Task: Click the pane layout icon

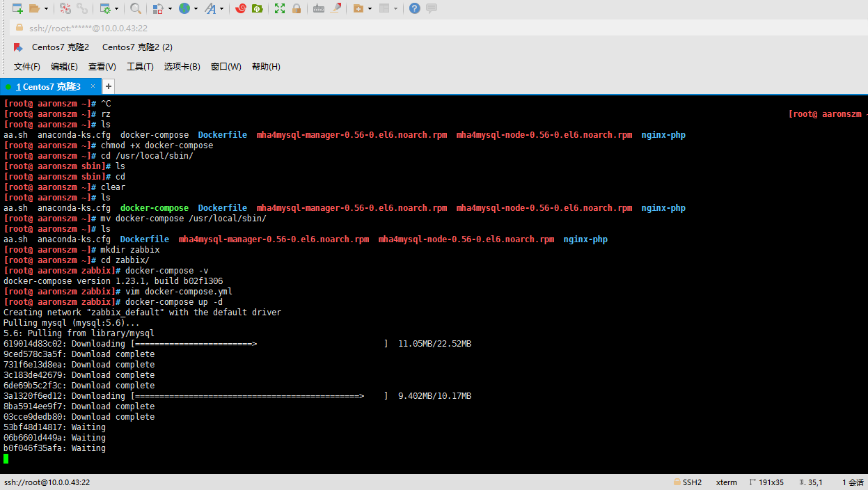Action: 384,8
